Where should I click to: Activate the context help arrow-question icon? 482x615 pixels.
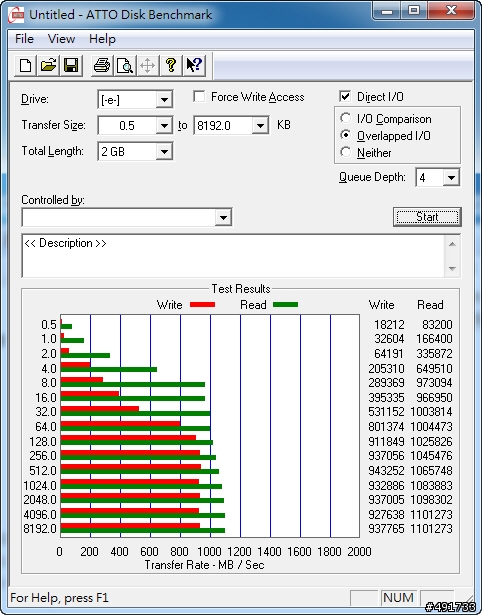(x=194, y=65)
